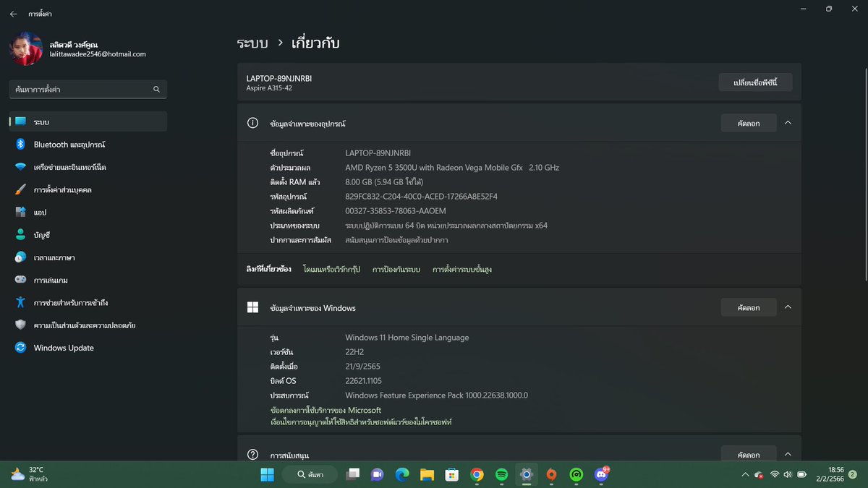Click the accessibility person icon

click(x=20, y=302)
